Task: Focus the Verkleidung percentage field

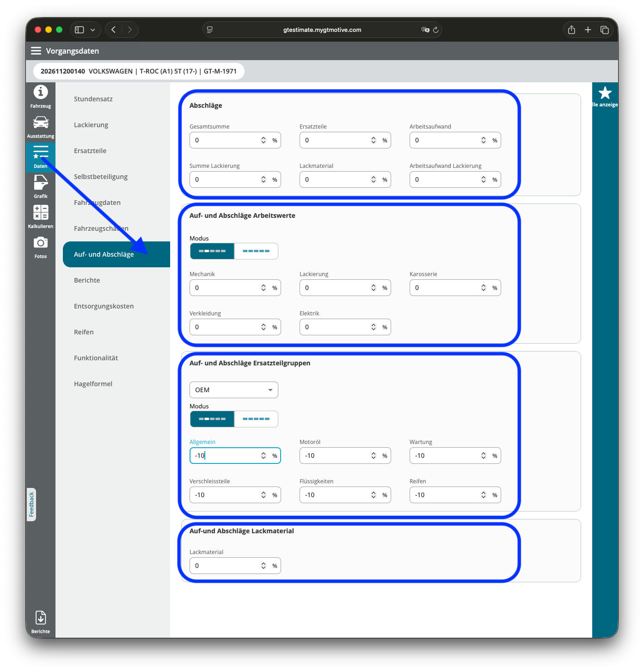Action: (235, 327)
